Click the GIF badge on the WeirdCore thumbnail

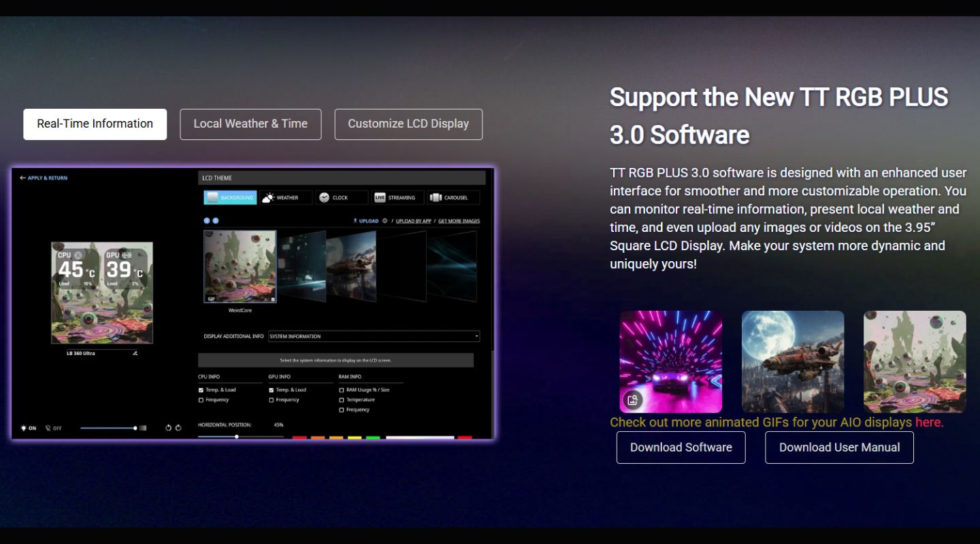point(210,299)
